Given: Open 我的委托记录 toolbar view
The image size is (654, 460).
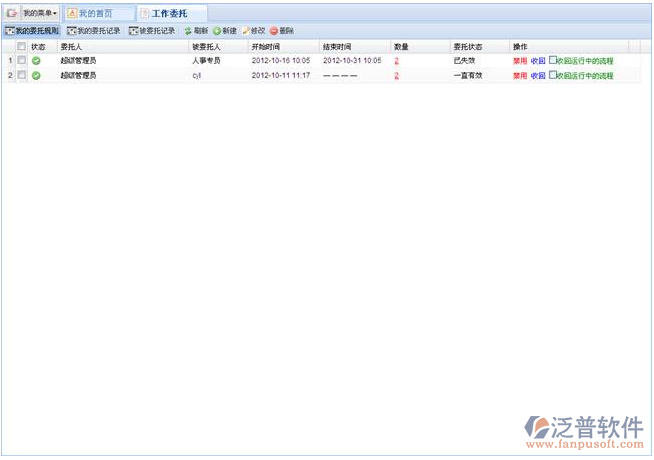Looking at the screenshot, I should pyautogui.click(x=93, y=31).
